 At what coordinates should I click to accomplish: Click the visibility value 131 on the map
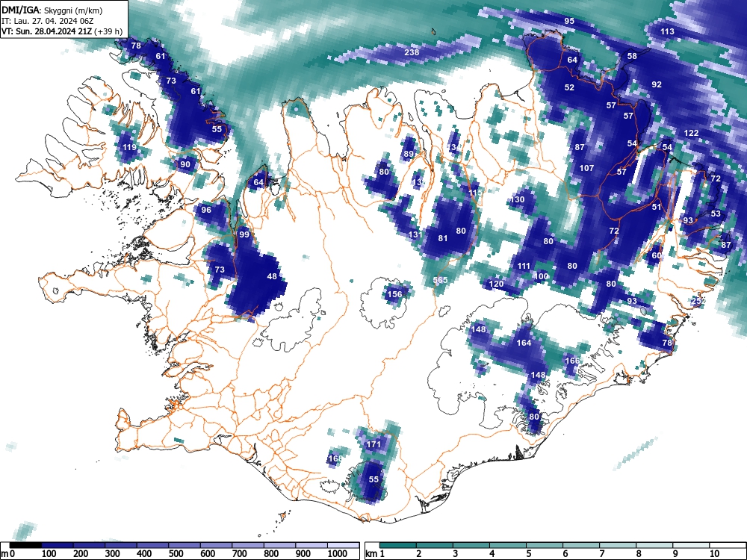415,234
